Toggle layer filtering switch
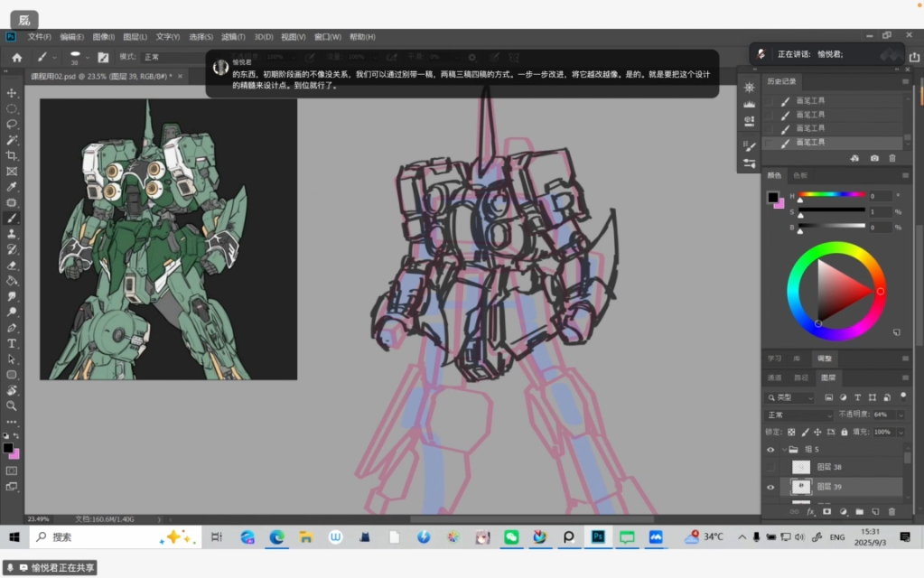924x578 pixels. point(903,396)
